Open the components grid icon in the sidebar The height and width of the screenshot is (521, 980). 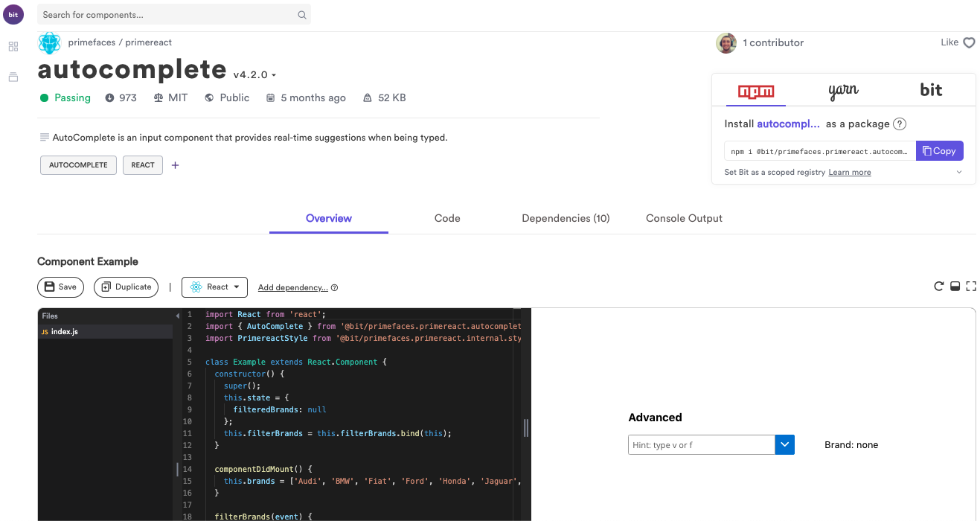pos(13,46)
